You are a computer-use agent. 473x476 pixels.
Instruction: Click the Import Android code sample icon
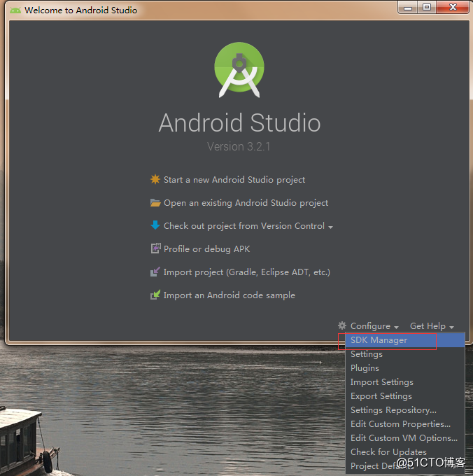[155, 295]
